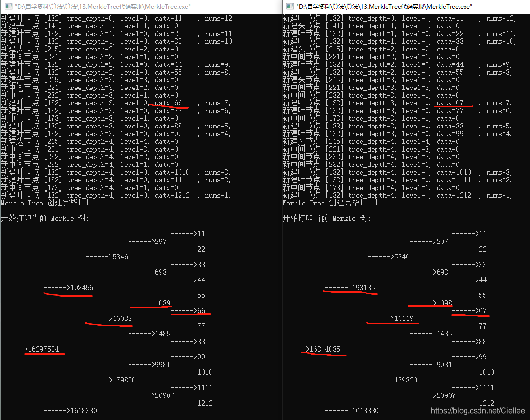Select the left window's MerkleTree.exe title bar path
Image resolution: width=530 pixels, height=420 pixels.
pos(103,6)
